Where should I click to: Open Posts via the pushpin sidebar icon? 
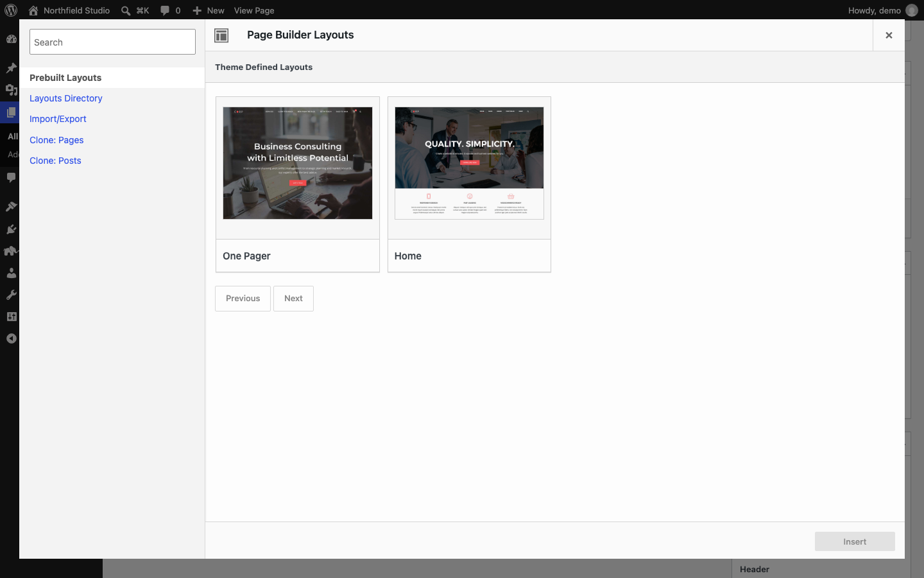click(x=11, y=67)
